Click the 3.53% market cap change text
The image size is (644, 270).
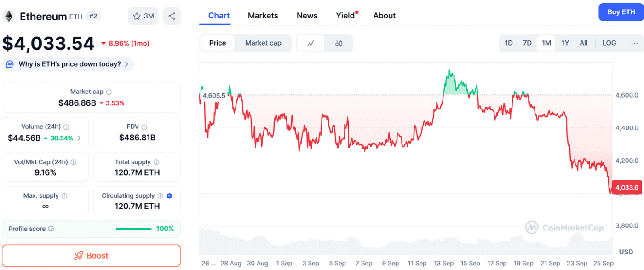coord(115,103)
